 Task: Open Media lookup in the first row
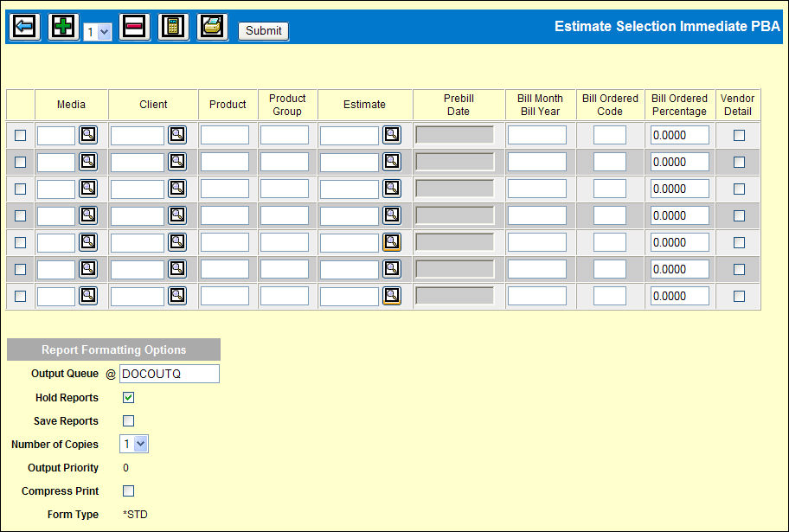coord(88,135)
